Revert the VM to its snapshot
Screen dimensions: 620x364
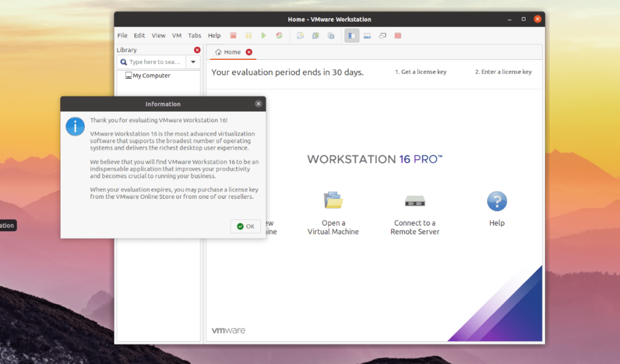coord(315,35)
